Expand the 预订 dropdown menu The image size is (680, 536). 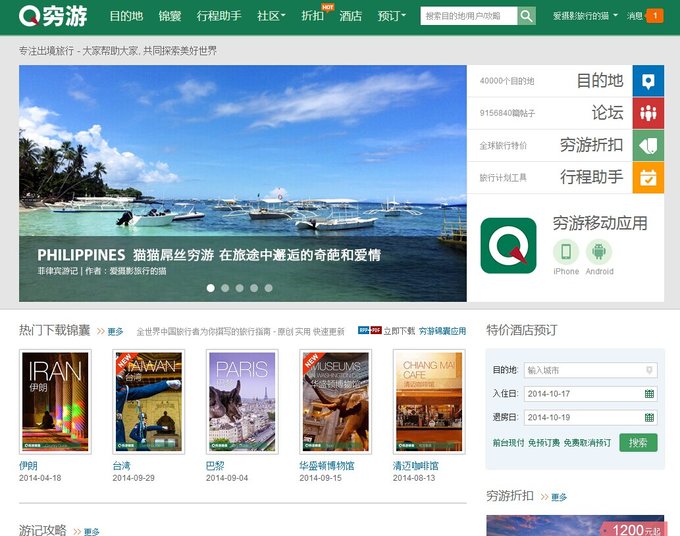tap(392, 16)
